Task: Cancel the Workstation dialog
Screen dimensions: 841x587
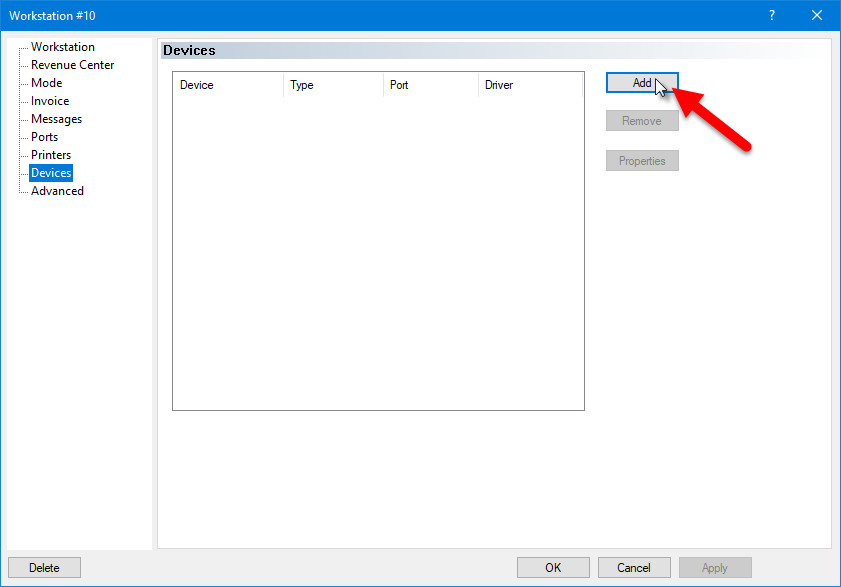Action: [634, 568]
